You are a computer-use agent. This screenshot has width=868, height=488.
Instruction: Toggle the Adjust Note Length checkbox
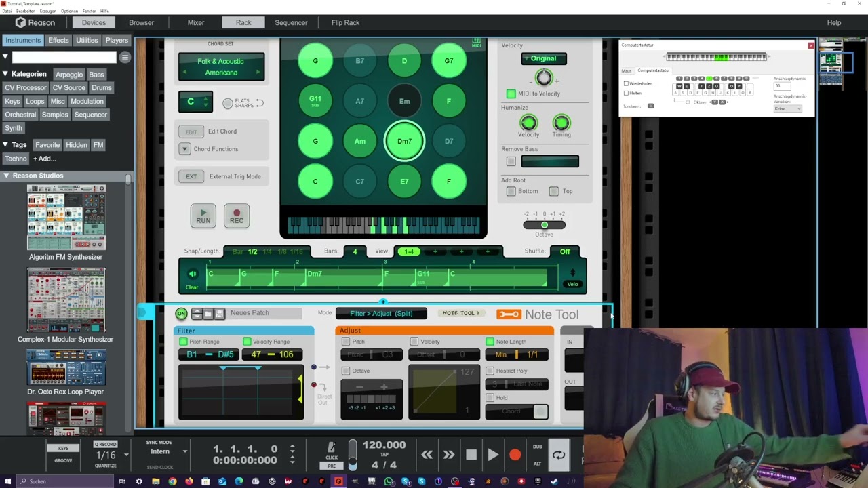490,342
